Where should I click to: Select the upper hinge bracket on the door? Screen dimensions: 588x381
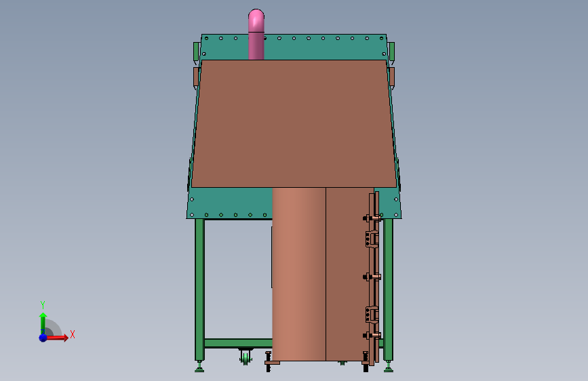372,239
